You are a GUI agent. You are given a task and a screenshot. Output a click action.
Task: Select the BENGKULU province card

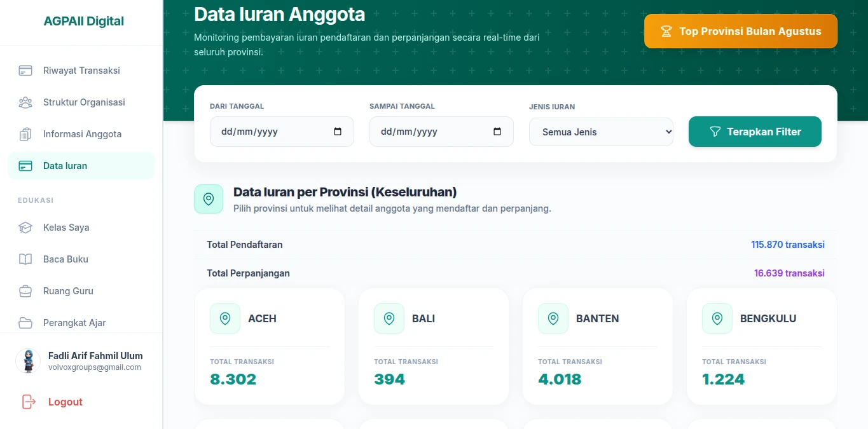point(762,346)
